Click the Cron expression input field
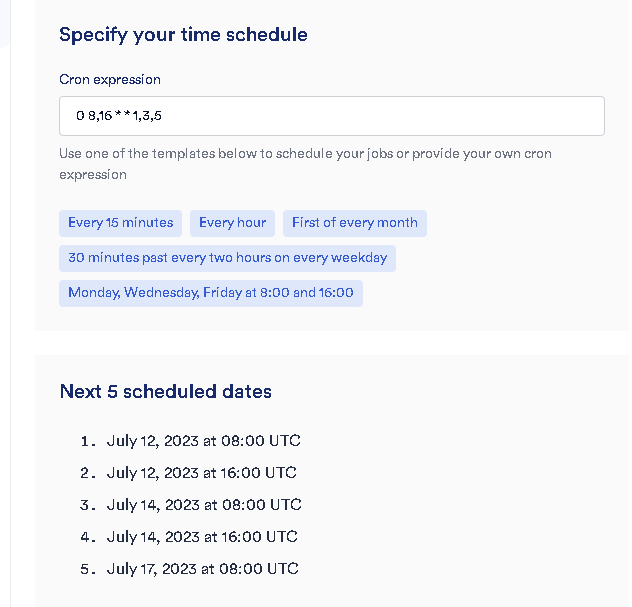632x607 pixels. point(331,116)
